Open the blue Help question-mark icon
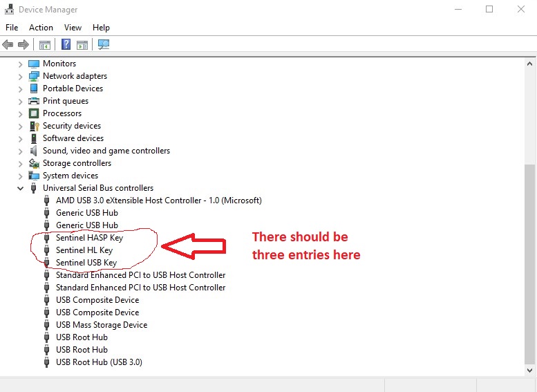Screen dimensions: 537x392 click(x=66, y=44)
